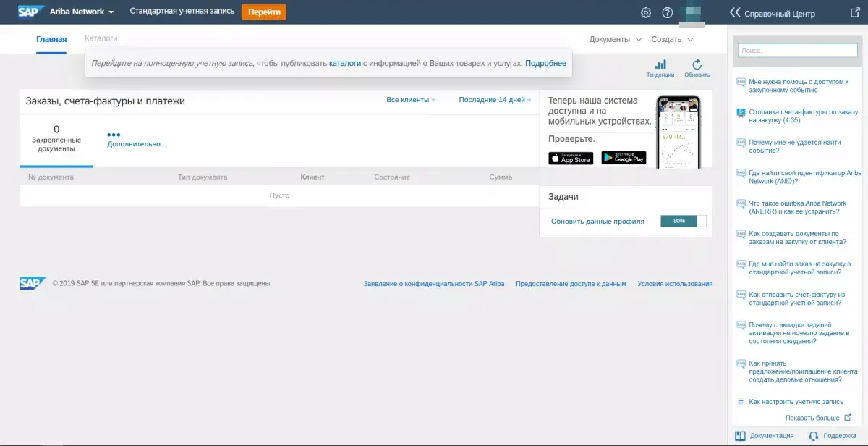Click the Справочный Центр panel title
The image size is (868, 446).
pos(780,14)
